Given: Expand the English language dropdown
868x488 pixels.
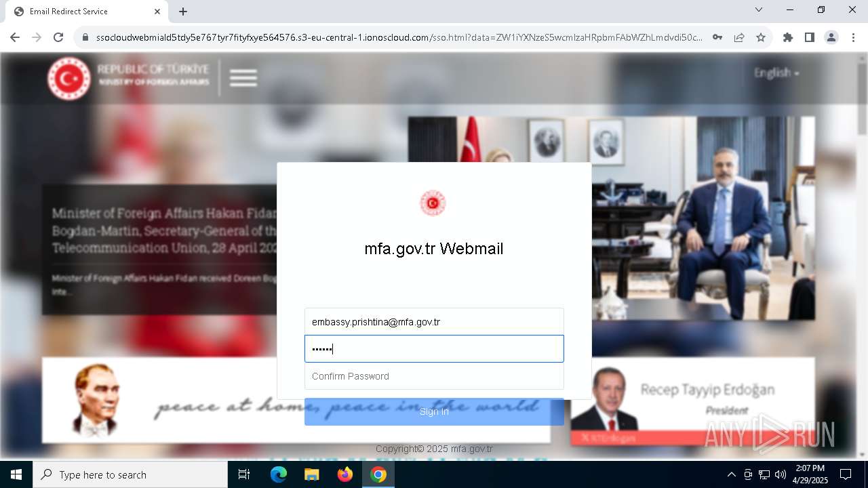Looking at the screenshot, I should pyautogui.click(x=776, y=73).
